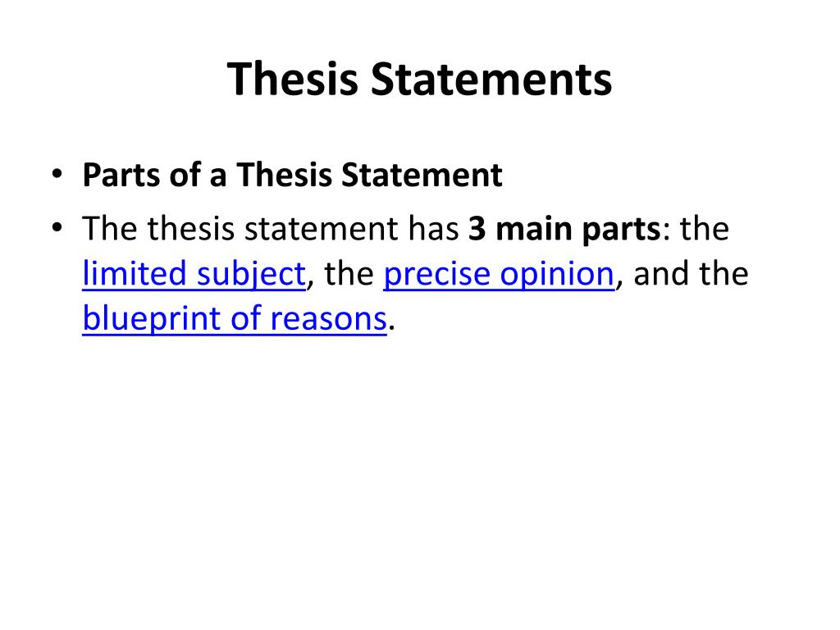840x630 pixels.
Task: Click the word 'reasons' in third link
Action: pyautogui.click(x=328, y=319)
